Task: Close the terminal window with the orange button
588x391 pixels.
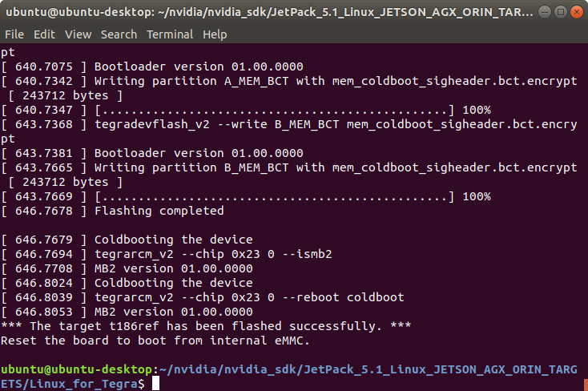Action: coord(576,12)
